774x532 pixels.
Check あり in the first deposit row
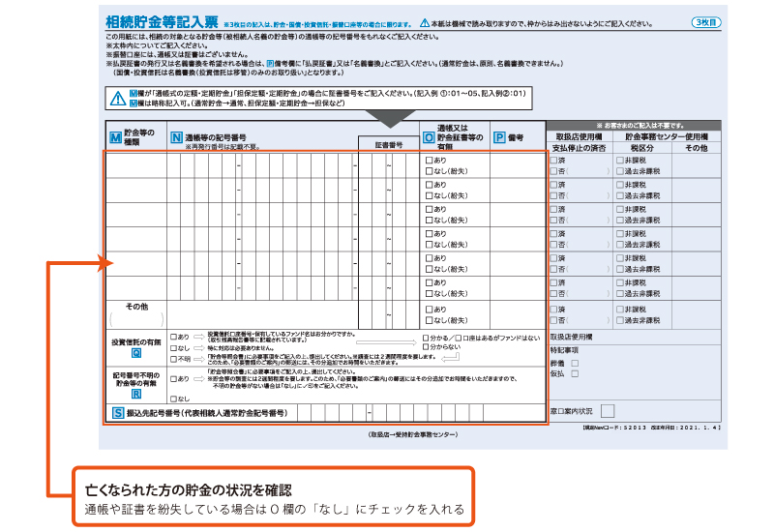point(429,161)
